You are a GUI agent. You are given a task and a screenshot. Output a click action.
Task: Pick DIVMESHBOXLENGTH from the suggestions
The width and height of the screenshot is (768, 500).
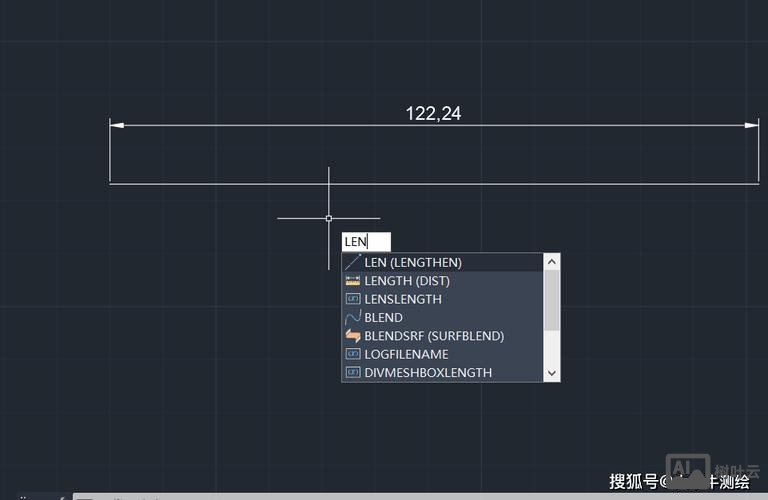(442, 372)
